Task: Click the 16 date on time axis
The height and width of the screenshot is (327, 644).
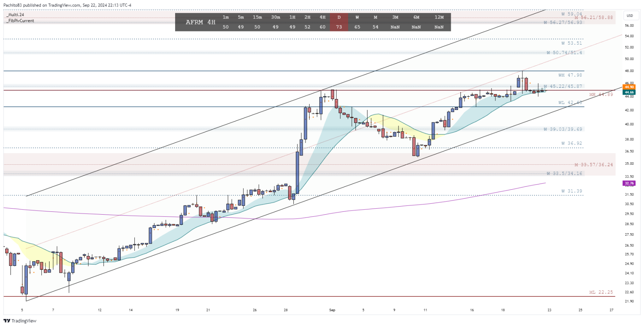Action: click(472, 310)
